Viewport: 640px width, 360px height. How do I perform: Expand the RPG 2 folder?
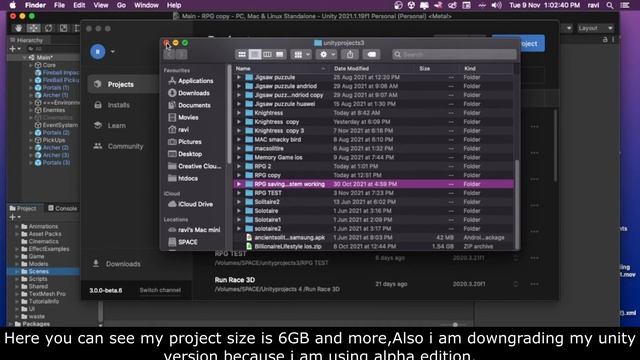(x=239, y=167)
